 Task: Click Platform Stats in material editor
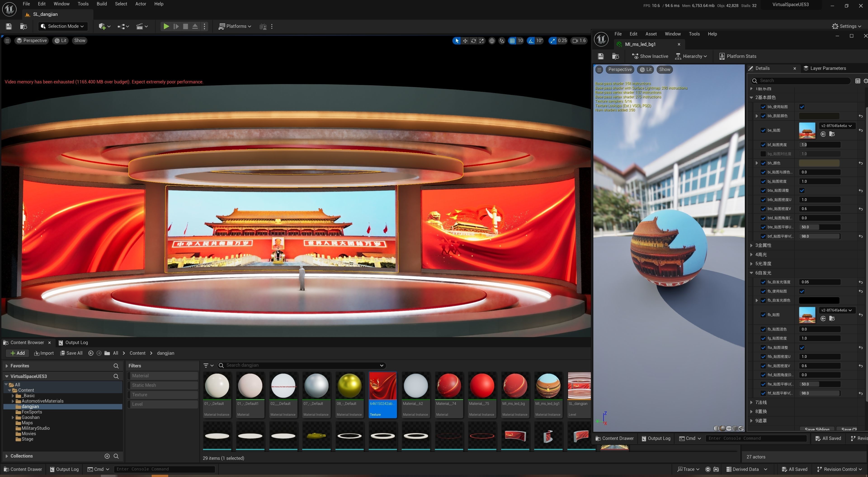click(x=737, y=56)
